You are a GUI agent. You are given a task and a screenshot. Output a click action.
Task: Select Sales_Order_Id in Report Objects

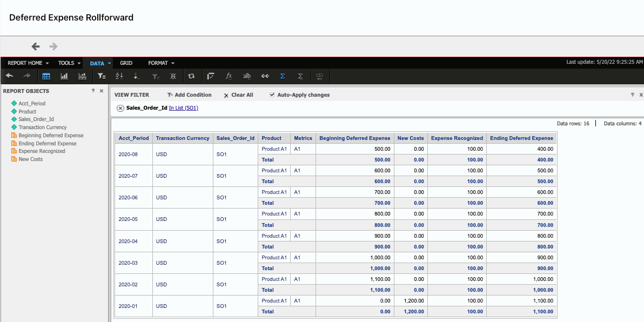point(36,119)
